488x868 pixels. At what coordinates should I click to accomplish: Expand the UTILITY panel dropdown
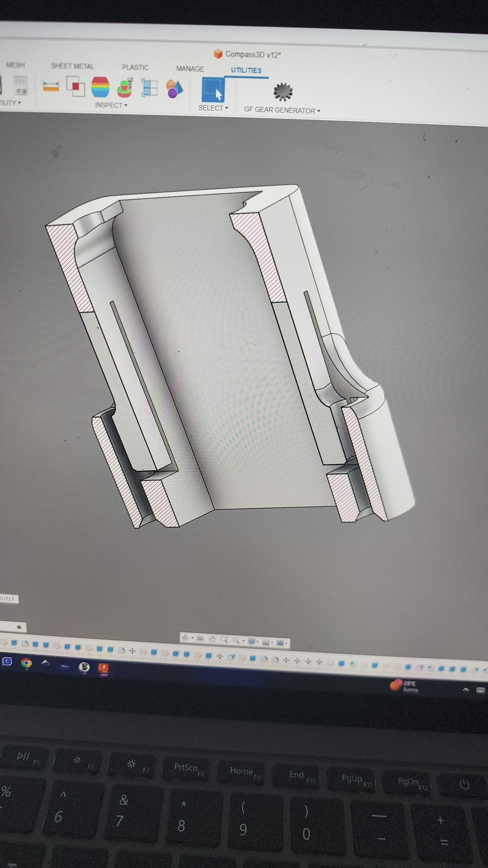point(10,103)
